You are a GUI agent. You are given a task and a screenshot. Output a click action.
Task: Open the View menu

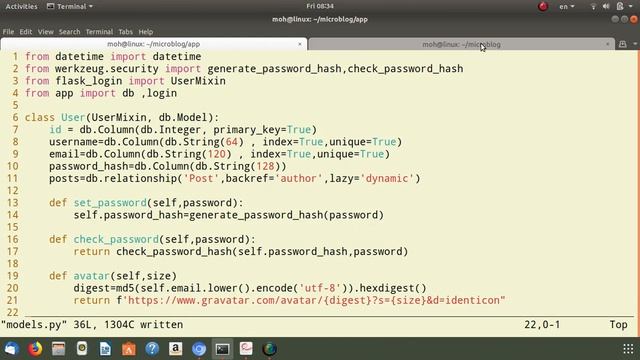pos(46,32)
